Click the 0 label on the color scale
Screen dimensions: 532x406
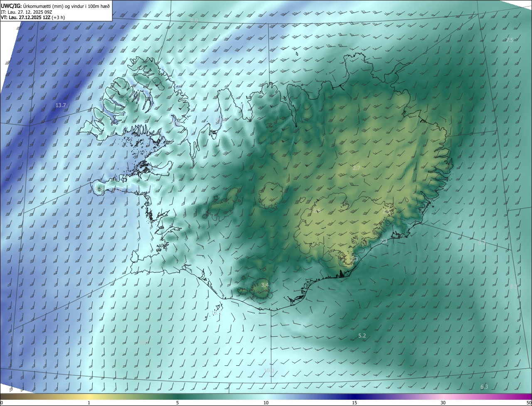click(2, 403)
